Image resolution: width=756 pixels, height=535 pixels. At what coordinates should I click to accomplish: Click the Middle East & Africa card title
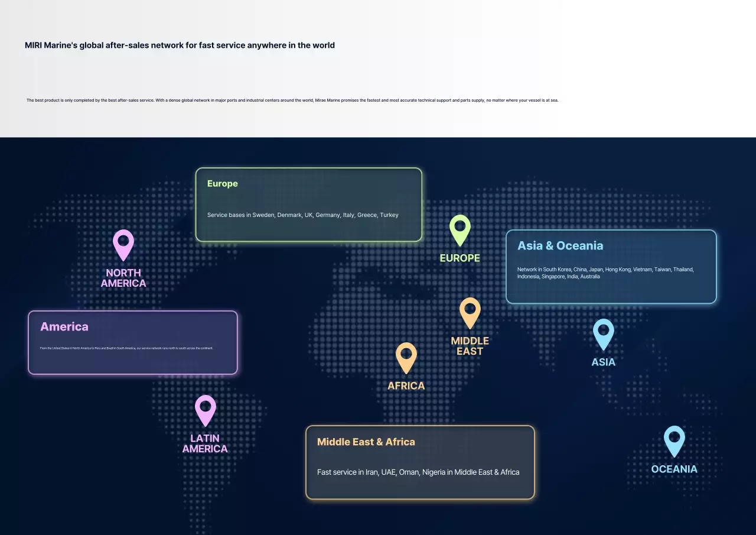[x=366, y=442]
